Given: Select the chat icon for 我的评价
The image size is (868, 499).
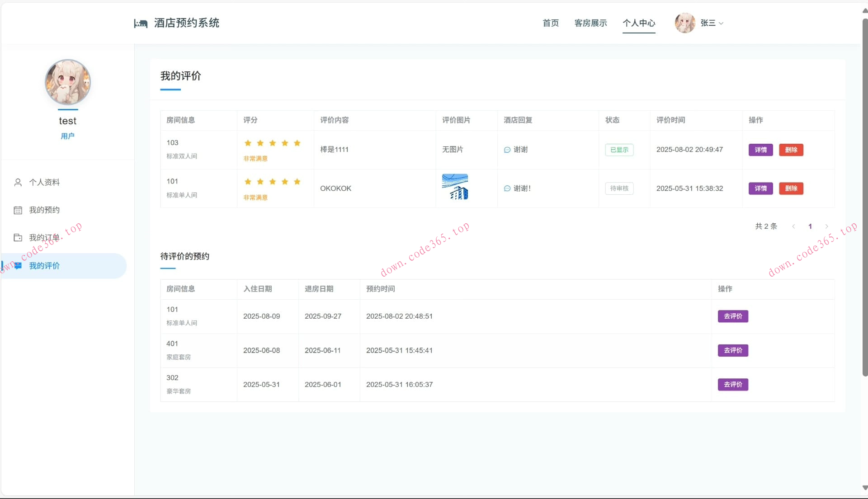Looking at the screenshot, I should pyautogui.click(x=18, y=266).
